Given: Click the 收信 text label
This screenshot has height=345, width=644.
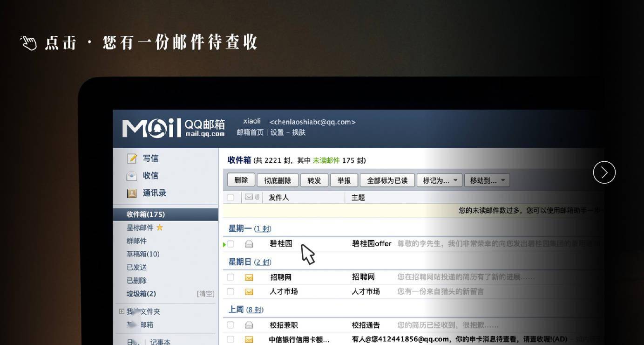Looking at the screenshot, I should tap(150, 176).
